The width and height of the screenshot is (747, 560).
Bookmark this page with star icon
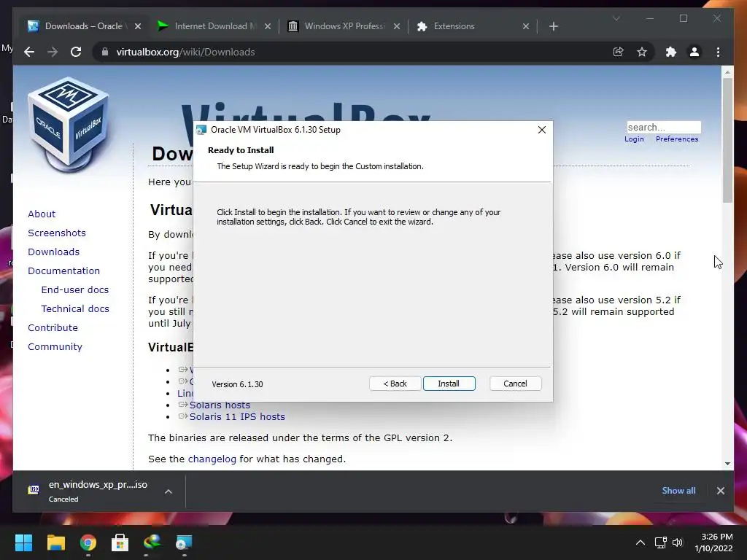642,52
